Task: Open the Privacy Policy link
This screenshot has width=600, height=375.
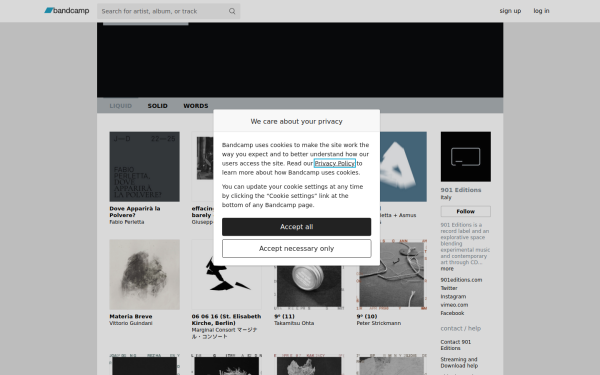Action: point(334,163)
